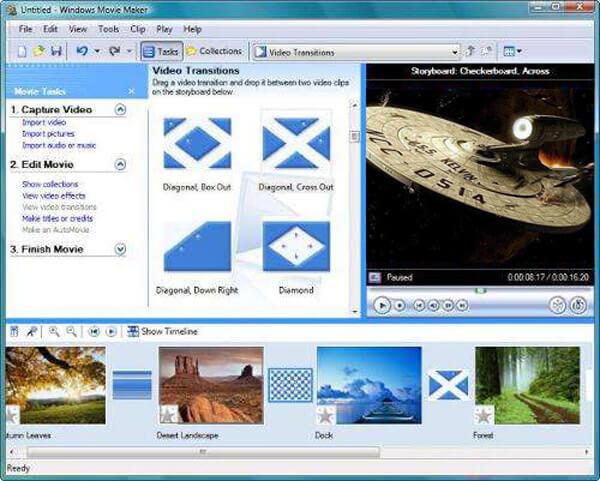
Task: Select the Dock clip
Action: coord(369,385)
